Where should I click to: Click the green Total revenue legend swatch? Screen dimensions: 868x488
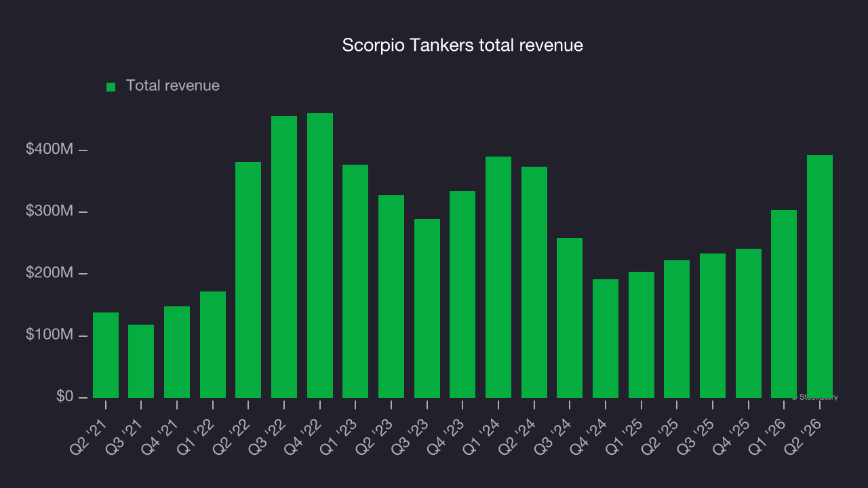(111, 87)
